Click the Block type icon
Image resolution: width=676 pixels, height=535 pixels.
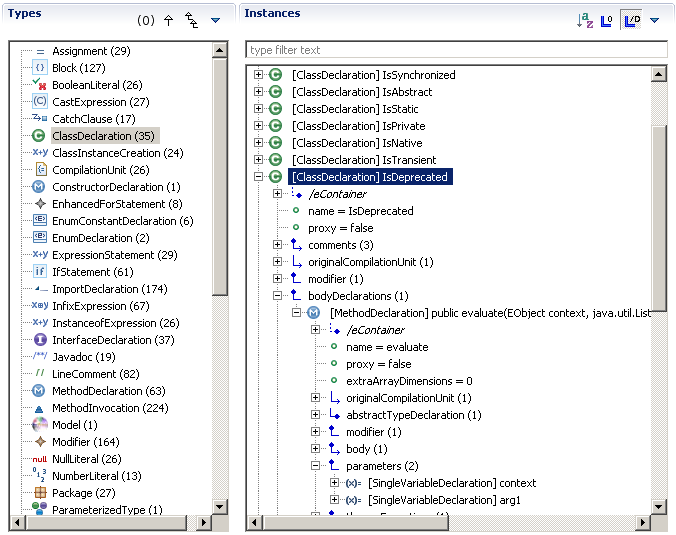coord(40,68)
